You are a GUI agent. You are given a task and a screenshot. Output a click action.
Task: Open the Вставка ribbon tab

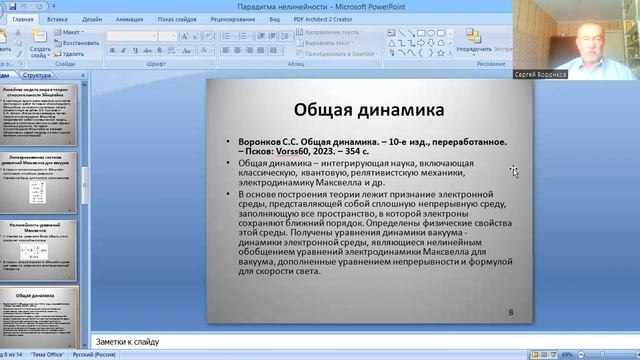(x=57, y=19)
